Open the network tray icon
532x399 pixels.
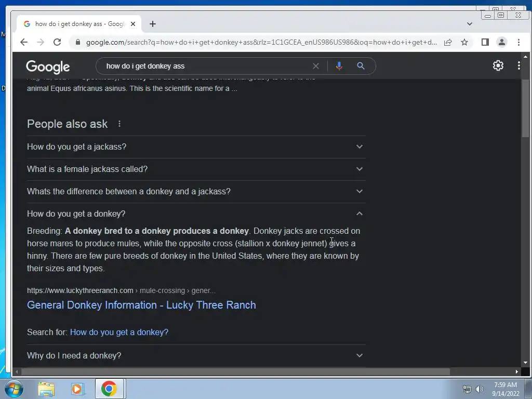click(x=467, y=389)
